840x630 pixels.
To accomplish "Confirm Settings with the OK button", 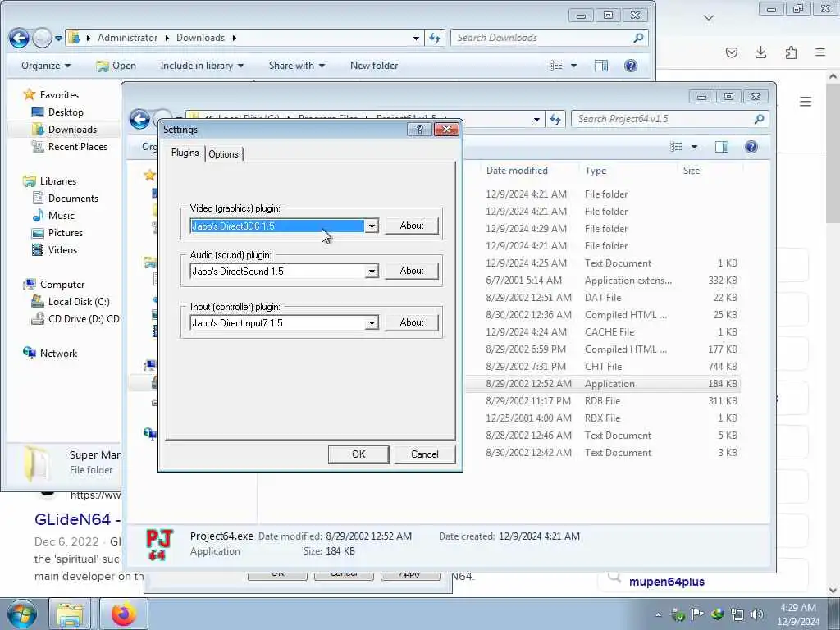I will (x=358, y=454).
